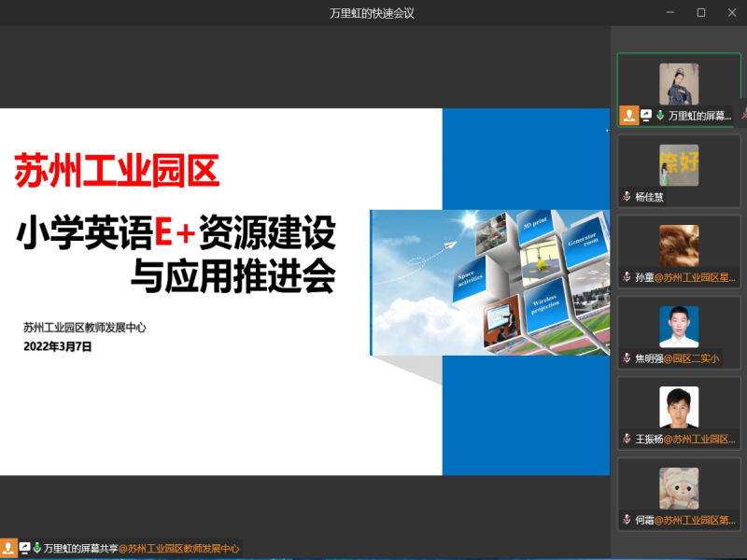Click the name 何霜@苏州工业园区第
This screenshot has height=560, width=747.
click(x=685, y=520)
